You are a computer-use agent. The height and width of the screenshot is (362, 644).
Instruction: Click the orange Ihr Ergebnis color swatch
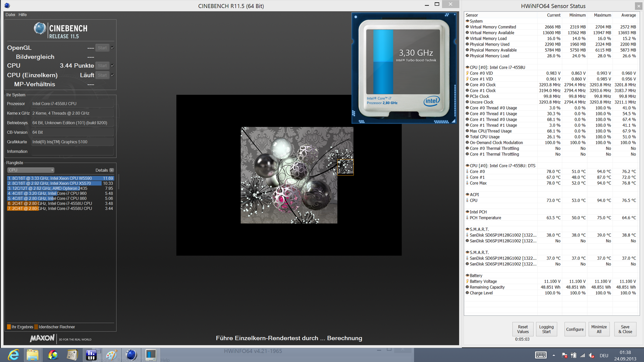pos(9,327)
